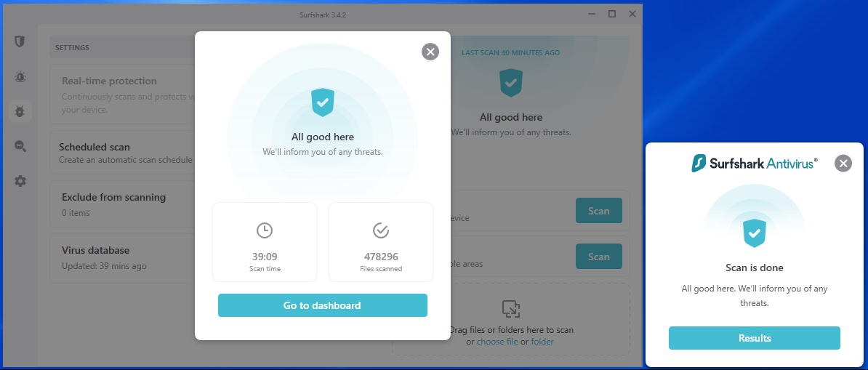Click the Surfshark Antivirus logo in notification
Screen dimensions: 868x370
(755, 164)
